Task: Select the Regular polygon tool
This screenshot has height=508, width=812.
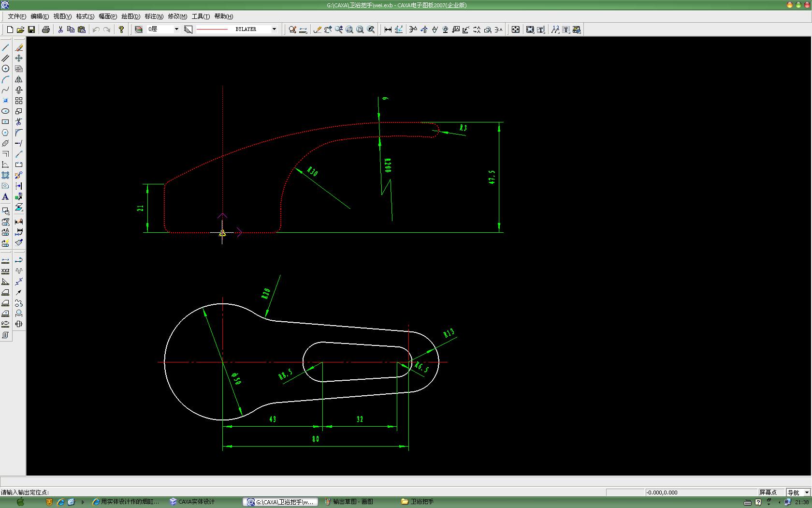Action: point(5,133)
